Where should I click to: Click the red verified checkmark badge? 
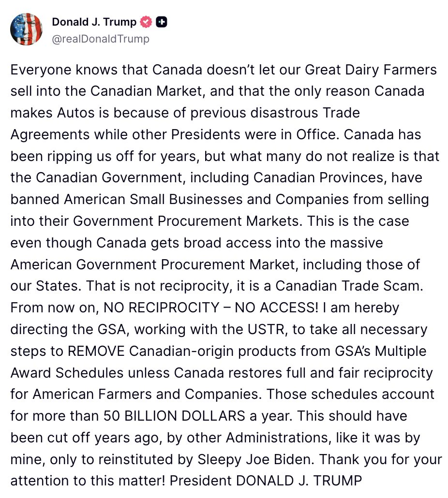click(x=146, y=22)
